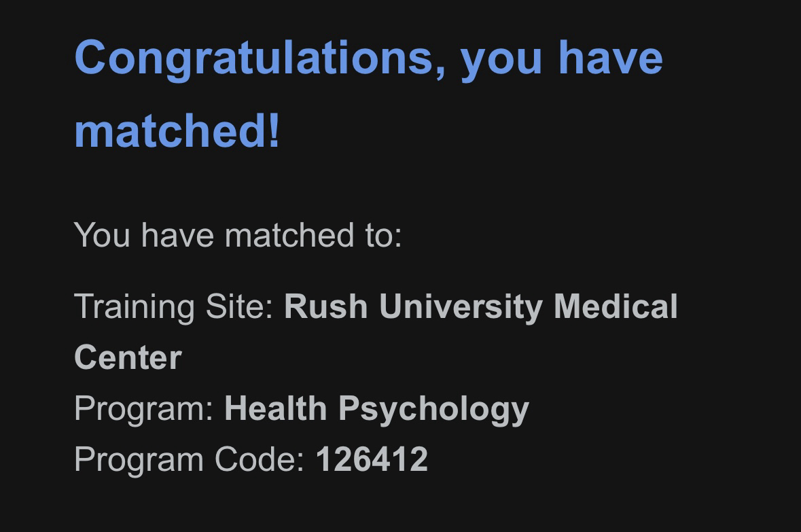Click the bold word "Medical"
The width and height of the screenshot is (801, 532).
click(616, 306)
